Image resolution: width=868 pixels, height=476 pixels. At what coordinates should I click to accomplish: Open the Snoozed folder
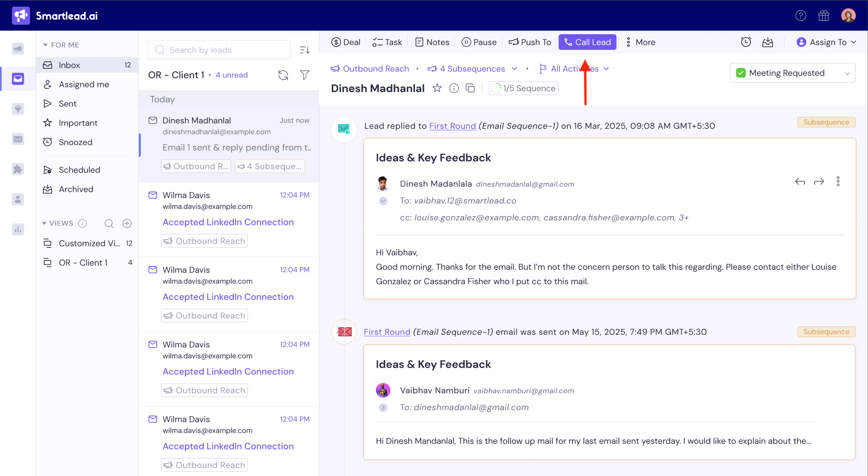tap(76, 142)
